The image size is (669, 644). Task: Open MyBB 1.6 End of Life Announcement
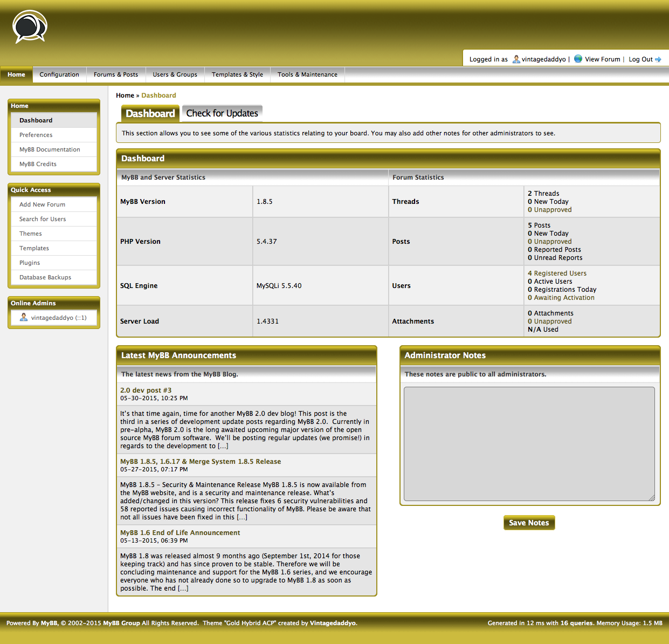[x=180, y=532]
